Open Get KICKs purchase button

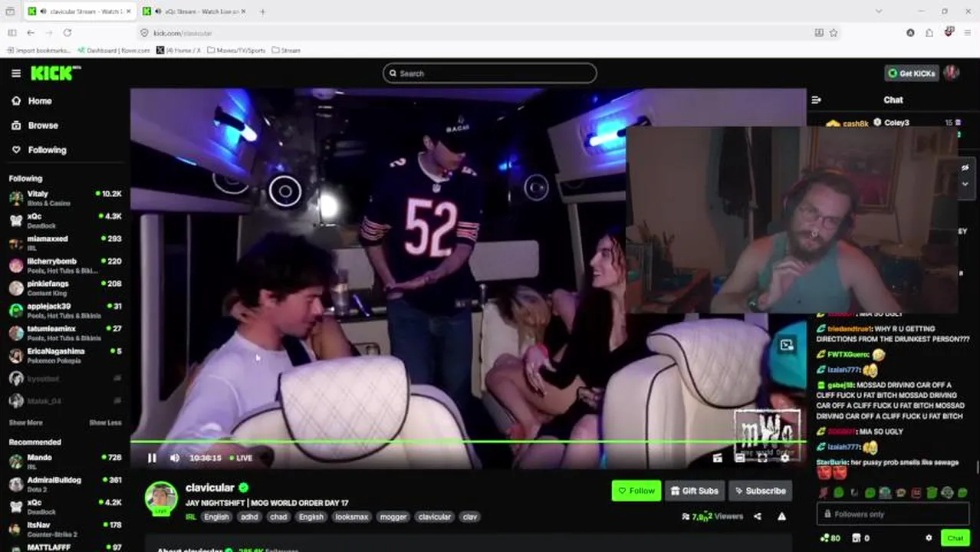pyautogui.click(x=912, y=73)
